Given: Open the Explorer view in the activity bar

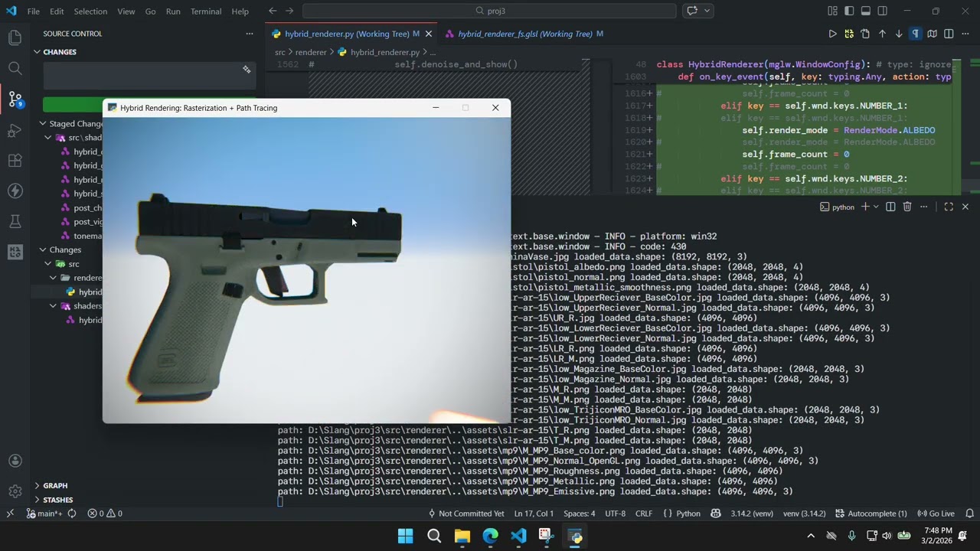Looking at the screenshot, I should [15, 37].
